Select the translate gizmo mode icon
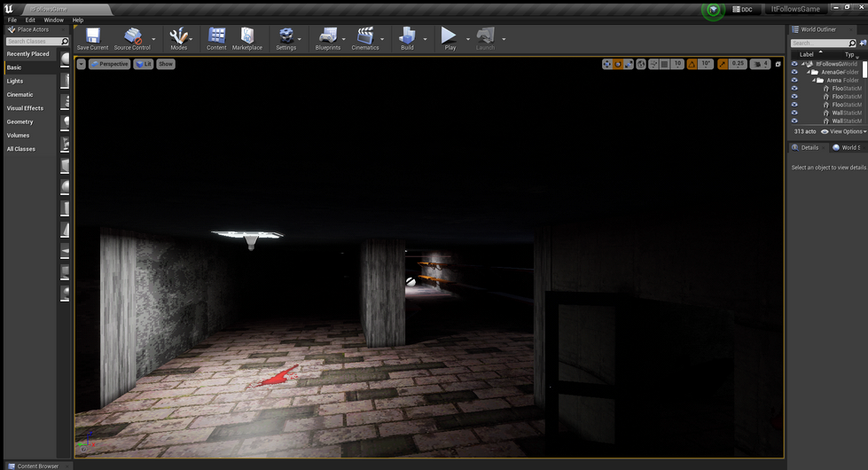 (607, 64)
